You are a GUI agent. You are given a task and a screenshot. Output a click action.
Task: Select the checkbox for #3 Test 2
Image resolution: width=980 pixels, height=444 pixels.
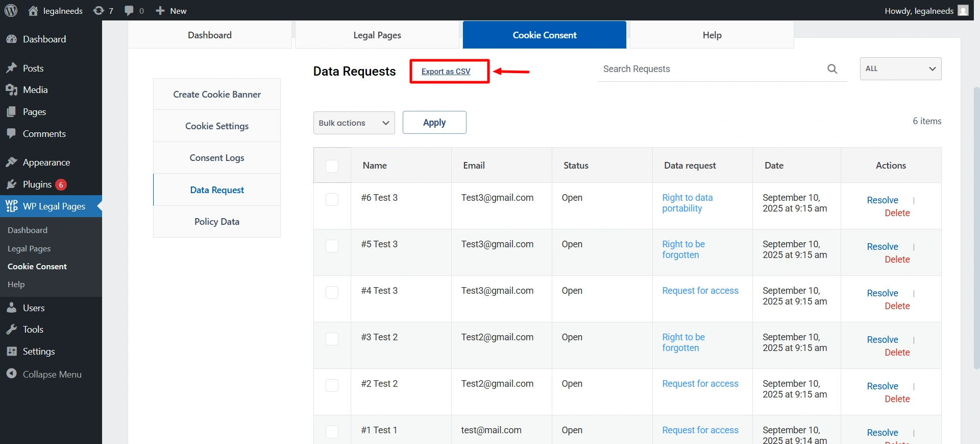click(x=332, y=339)
